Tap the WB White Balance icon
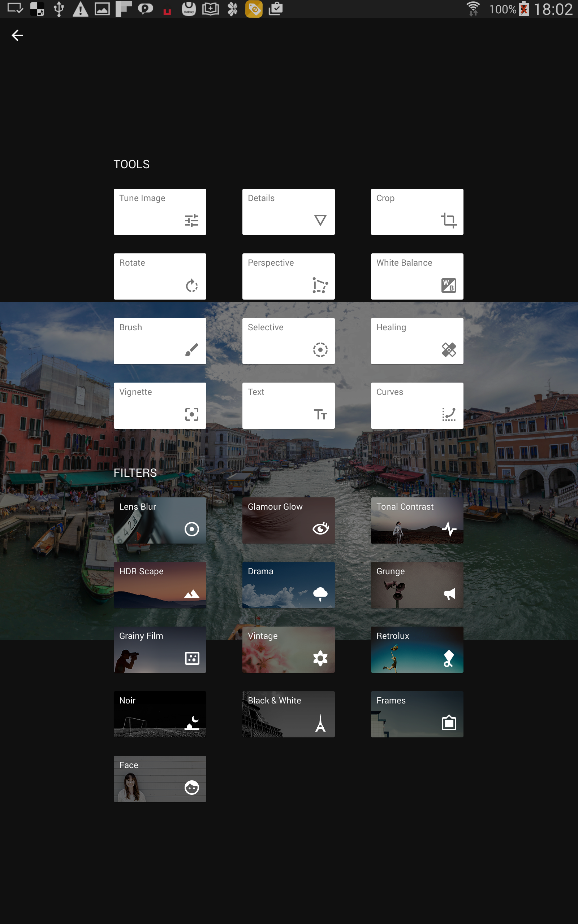 coord(448,285)
